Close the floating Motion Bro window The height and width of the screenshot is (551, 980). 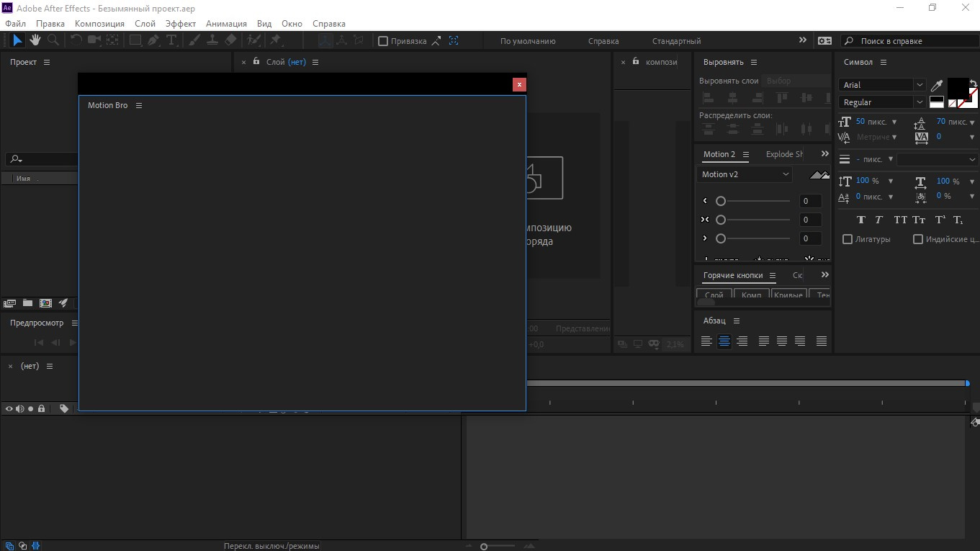[519, 84]
